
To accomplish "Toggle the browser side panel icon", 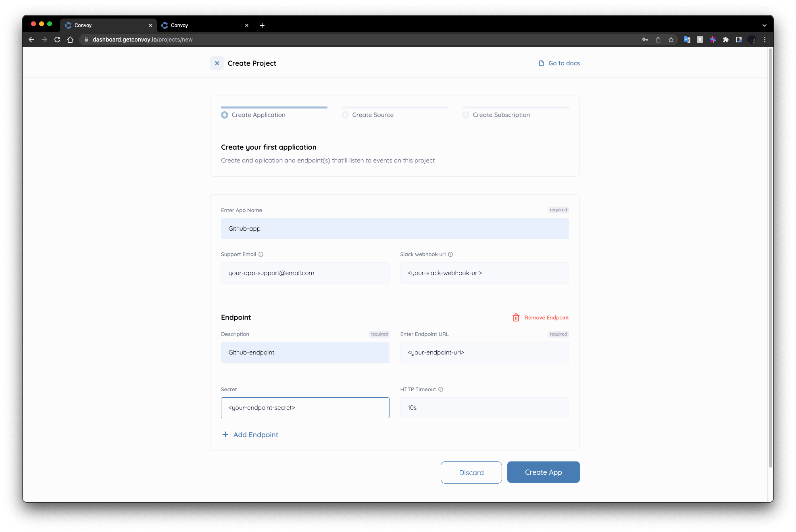I will 739,40.
